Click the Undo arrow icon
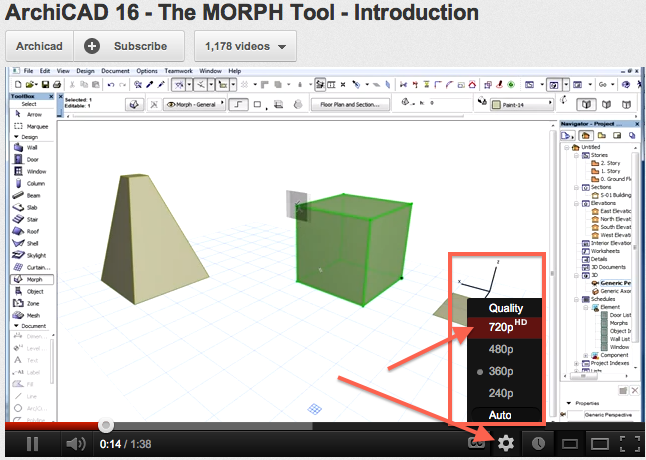 [110, 85]
